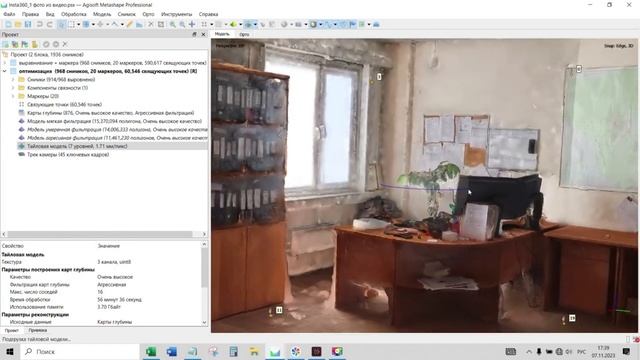
Task: Switch to the Орто view tab
Action: [244, 35]
